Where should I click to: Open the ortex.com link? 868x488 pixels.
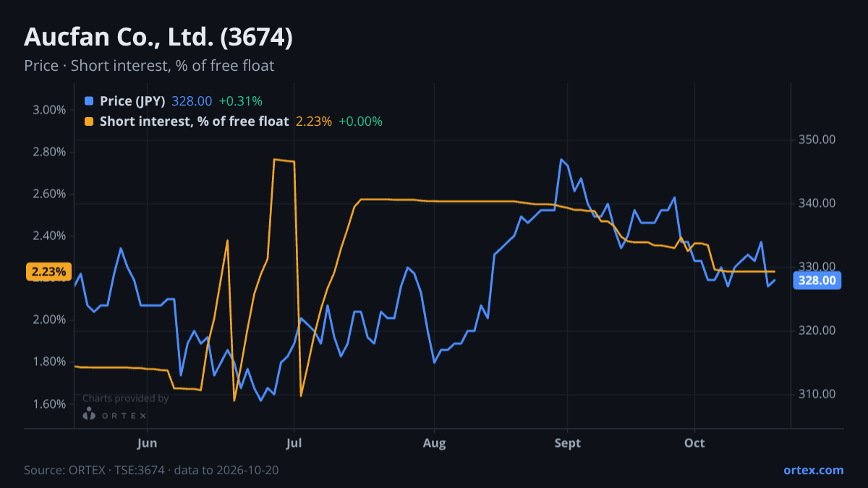click(813, 470)
